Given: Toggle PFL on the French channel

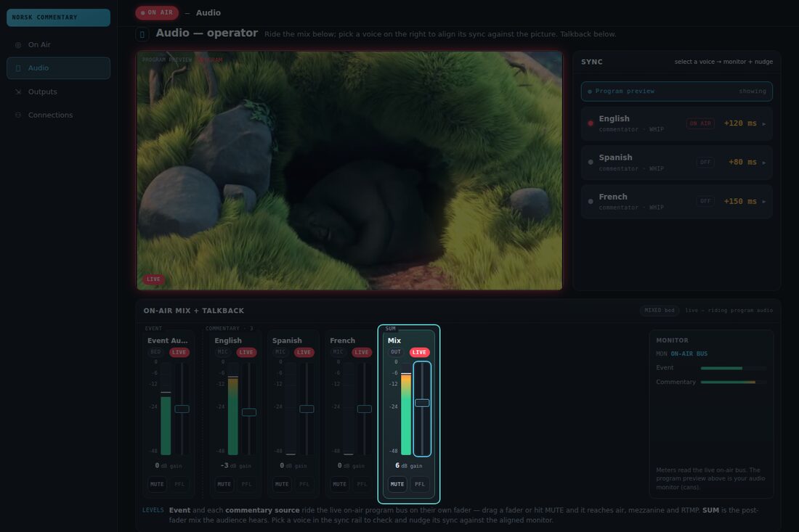Looking at the screenshot, I should (362, 484).
